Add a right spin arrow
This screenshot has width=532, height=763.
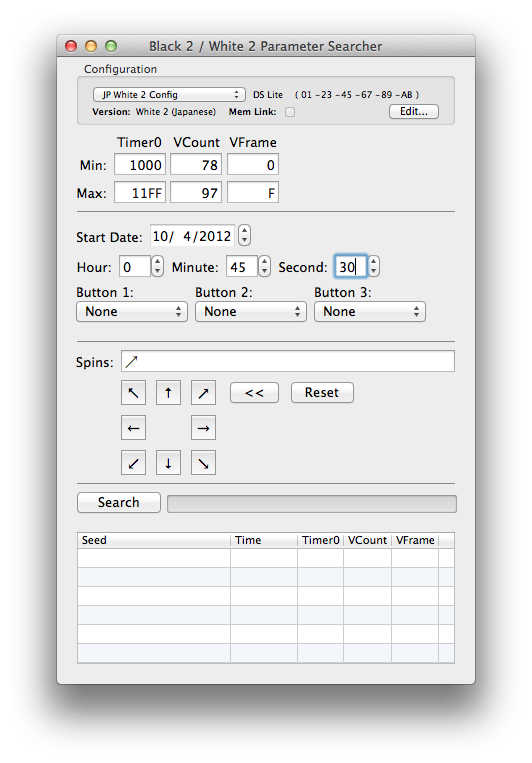[203, 428]
